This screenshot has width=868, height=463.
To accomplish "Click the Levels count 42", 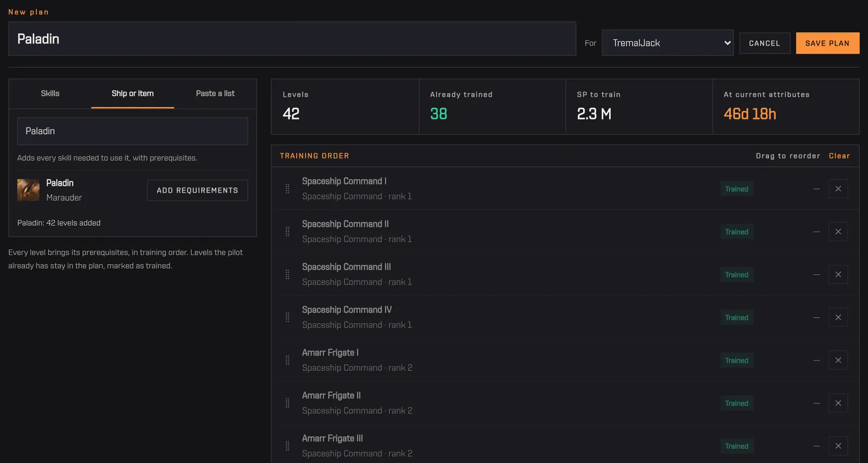I will (291, 114).
